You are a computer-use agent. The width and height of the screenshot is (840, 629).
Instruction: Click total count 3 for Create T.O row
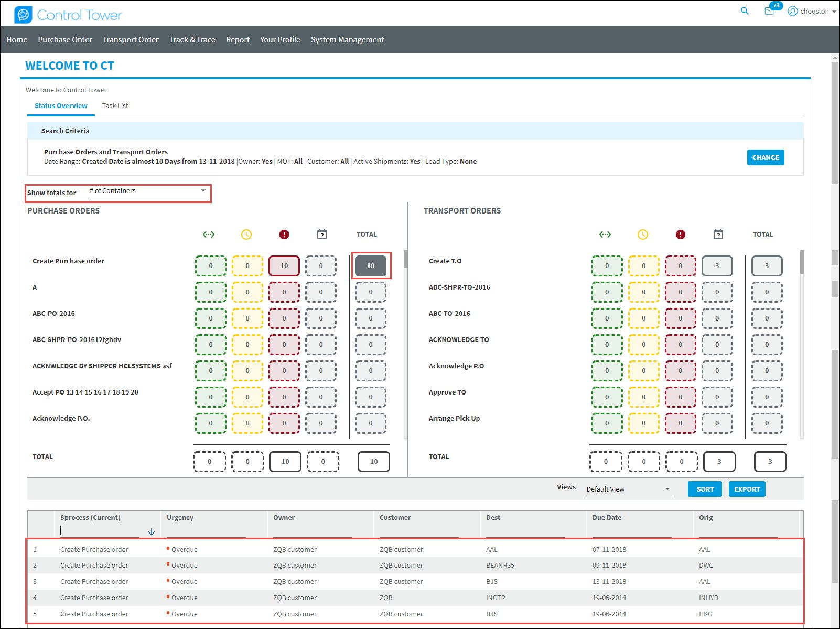pos(767,266)
